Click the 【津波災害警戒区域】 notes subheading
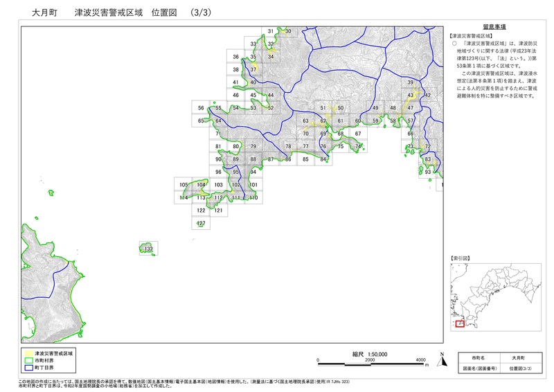 (x=470, y=35)
